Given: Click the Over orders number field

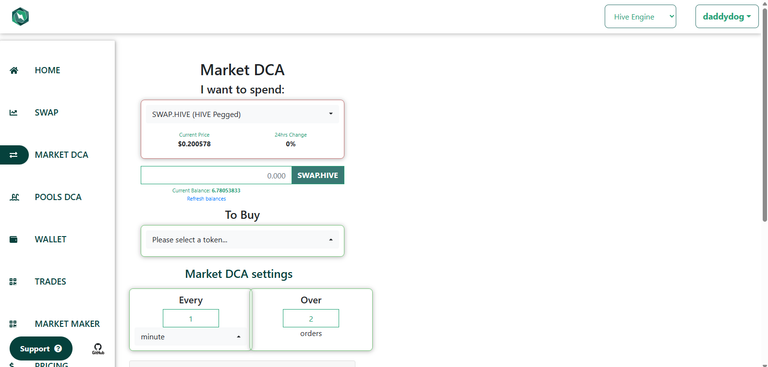Looking at the screenshot, I should 311,318.
